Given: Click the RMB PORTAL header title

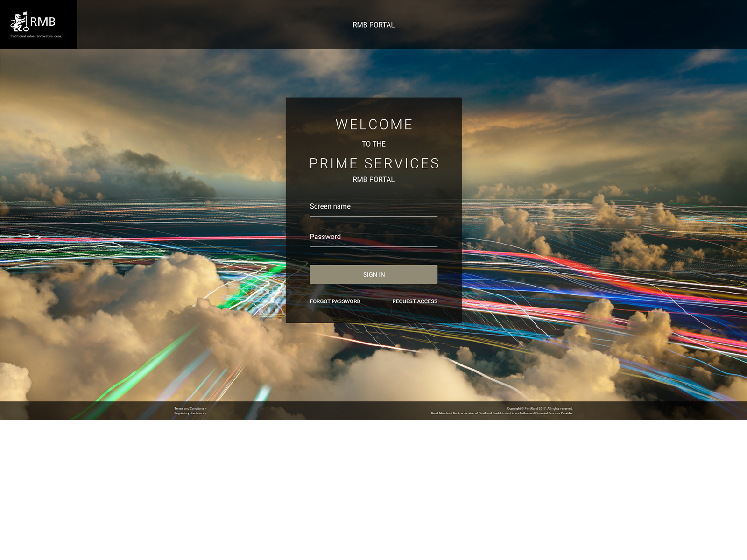Looking at the screenshot, I should pyautogui.click(x=373, y=25).
